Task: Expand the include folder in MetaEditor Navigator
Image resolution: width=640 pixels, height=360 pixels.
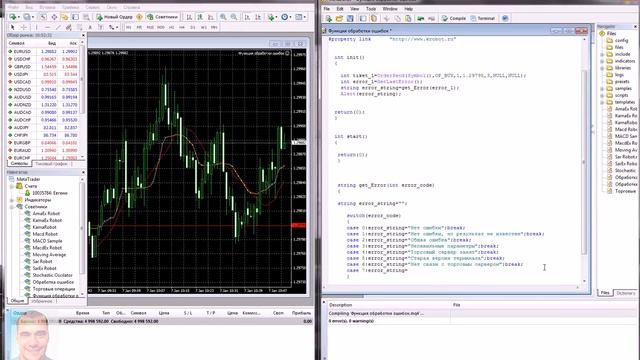Action: tap(602, 54)
